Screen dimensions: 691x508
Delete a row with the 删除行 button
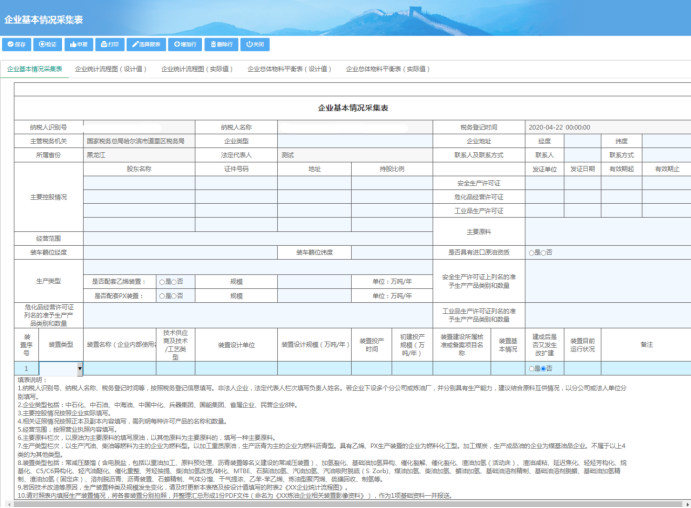[222, 45]
